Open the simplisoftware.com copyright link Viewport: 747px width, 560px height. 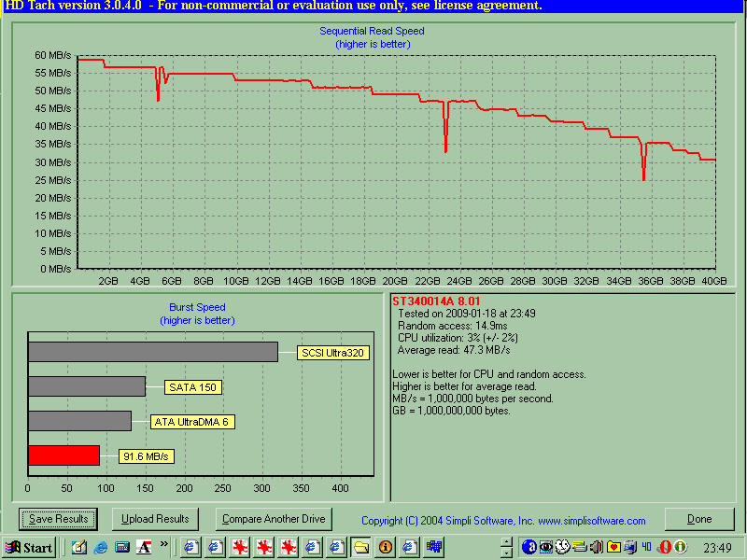point(503,521)
